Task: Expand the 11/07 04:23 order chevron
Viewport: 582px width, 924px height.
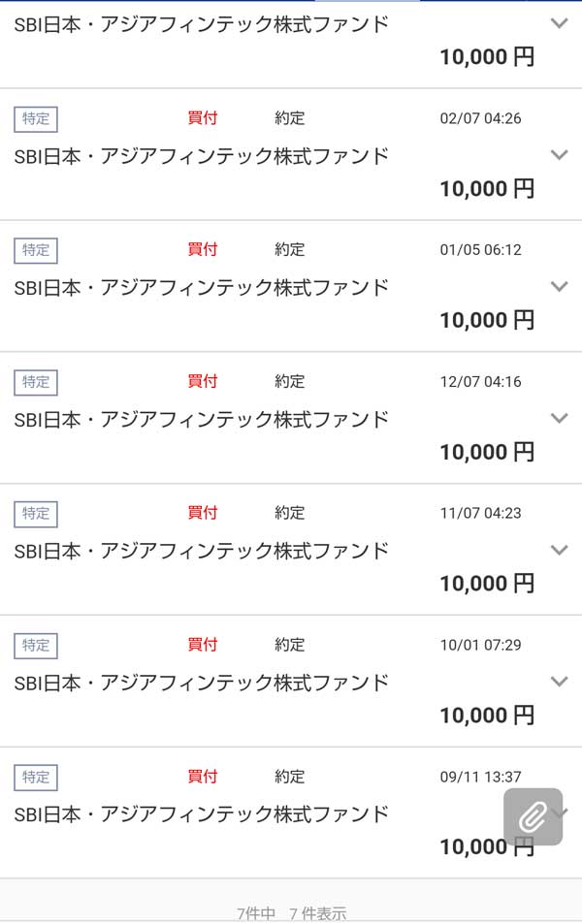Action: click(559, 550)
